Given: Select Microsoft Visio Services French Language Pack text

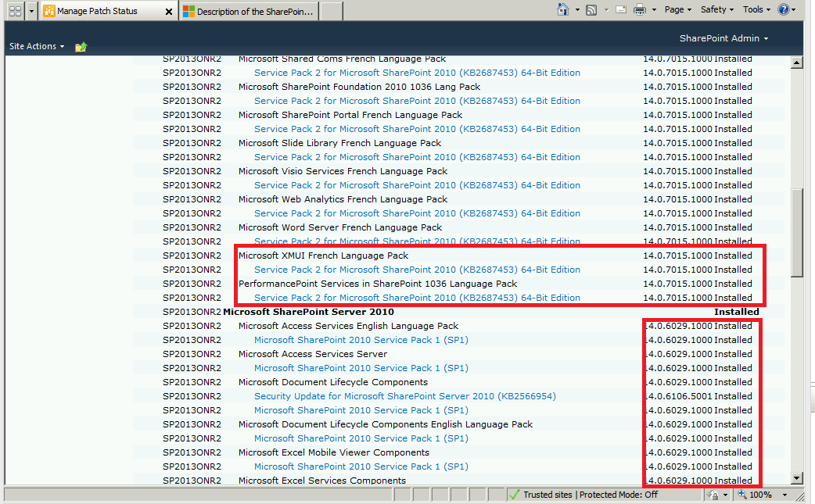Looking at the screenshot, I should click(343, 171).
